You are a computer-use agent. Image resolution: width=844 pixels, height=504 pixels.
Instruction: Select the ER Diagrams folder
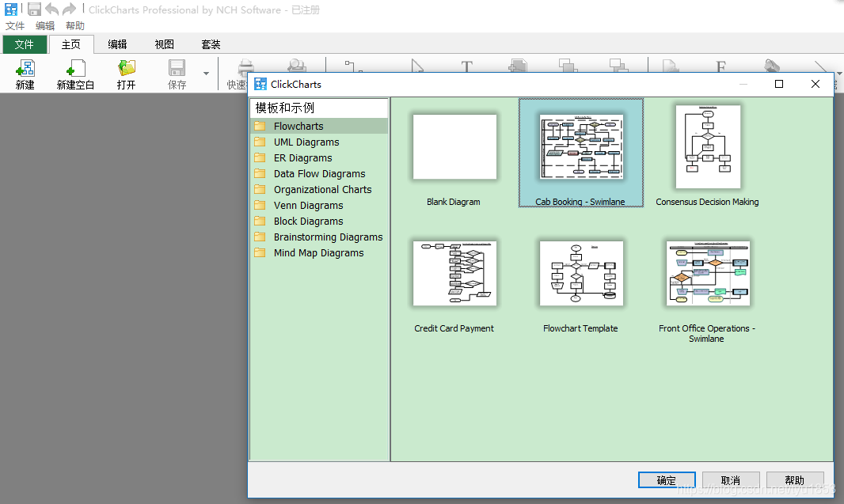[318, 157]
